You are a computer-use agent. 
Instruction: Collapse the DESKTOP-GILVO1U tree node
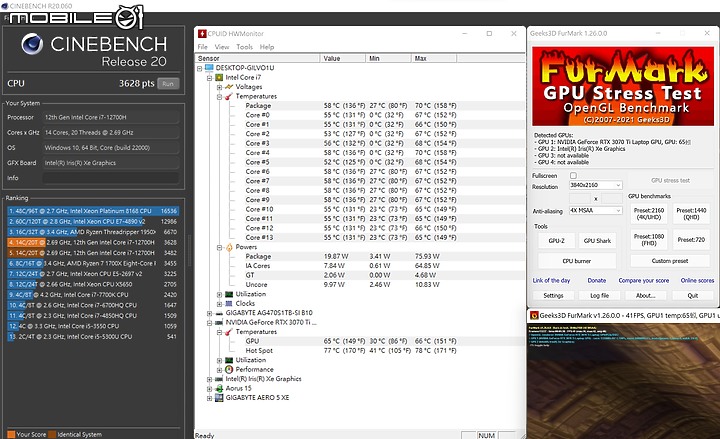(x=200, y=68)
